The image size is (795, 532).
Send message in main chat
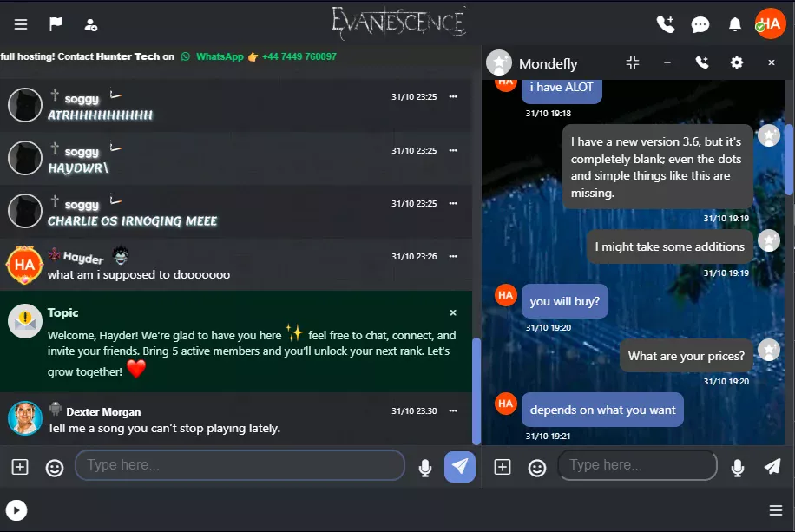460,467
